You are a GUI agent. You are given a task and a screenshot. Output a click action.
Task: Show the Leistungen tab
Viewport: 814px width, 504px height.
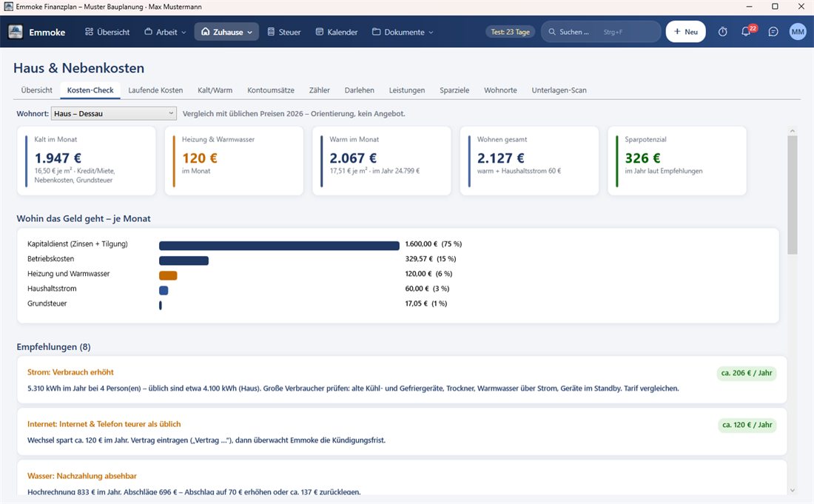click(407, 90)
